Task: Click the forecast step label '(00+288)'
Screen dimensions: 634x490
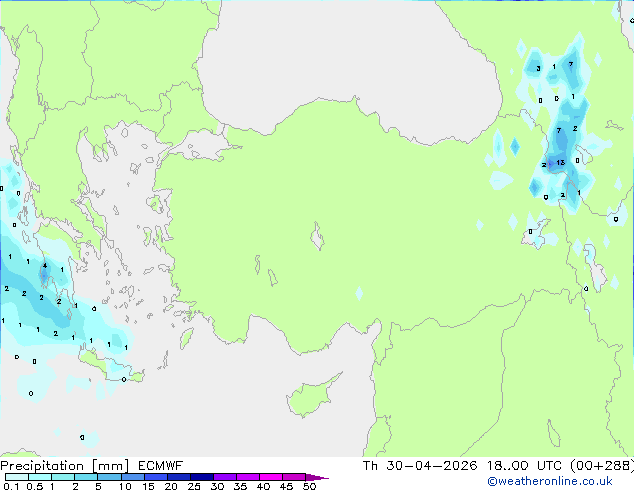Action: (601, 466)
